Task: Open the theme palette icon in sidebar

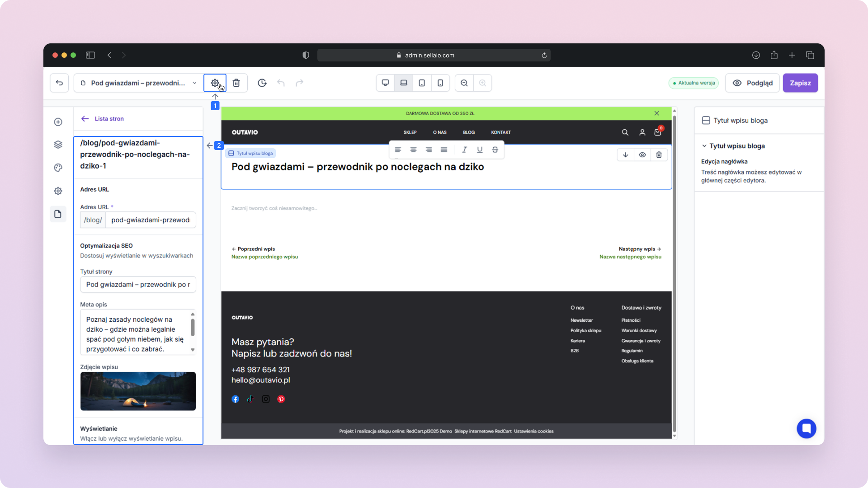Action: pos(58,168)
